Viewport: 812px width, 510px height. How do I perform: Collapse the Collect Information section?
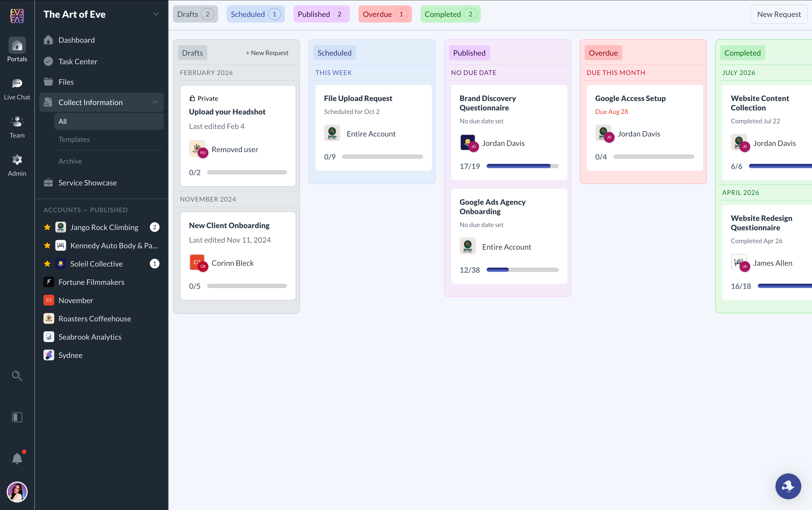coord(155,102)
